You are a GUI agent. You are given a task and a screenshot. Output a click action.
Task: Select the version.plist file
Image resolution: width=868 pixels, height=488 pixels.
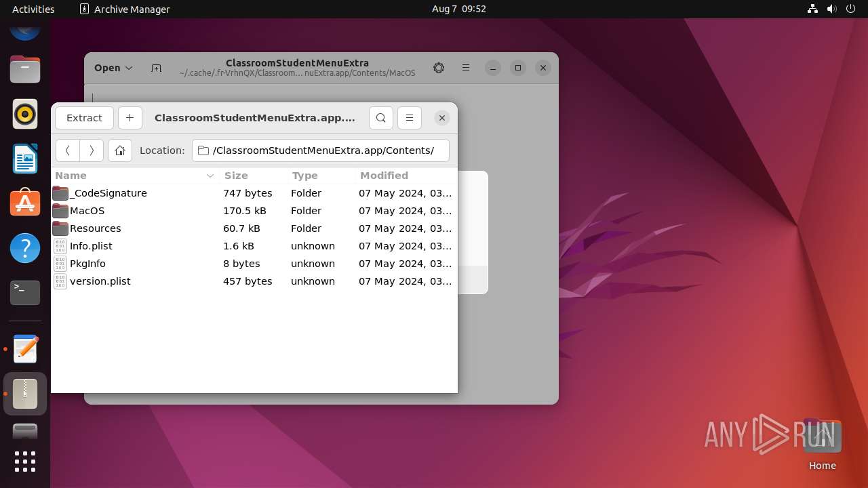click(254, 281)
